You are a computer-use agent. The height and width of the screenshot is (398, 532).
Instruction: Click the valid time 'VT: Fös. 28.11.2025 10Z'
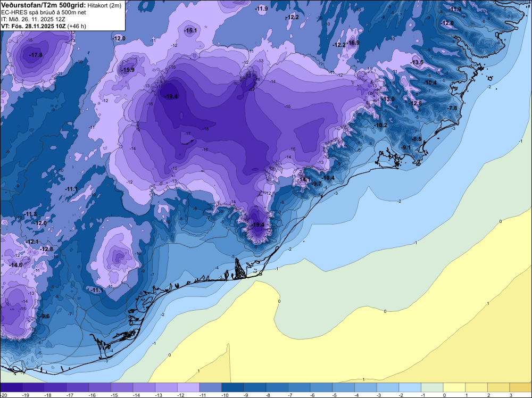click(33, 26)
